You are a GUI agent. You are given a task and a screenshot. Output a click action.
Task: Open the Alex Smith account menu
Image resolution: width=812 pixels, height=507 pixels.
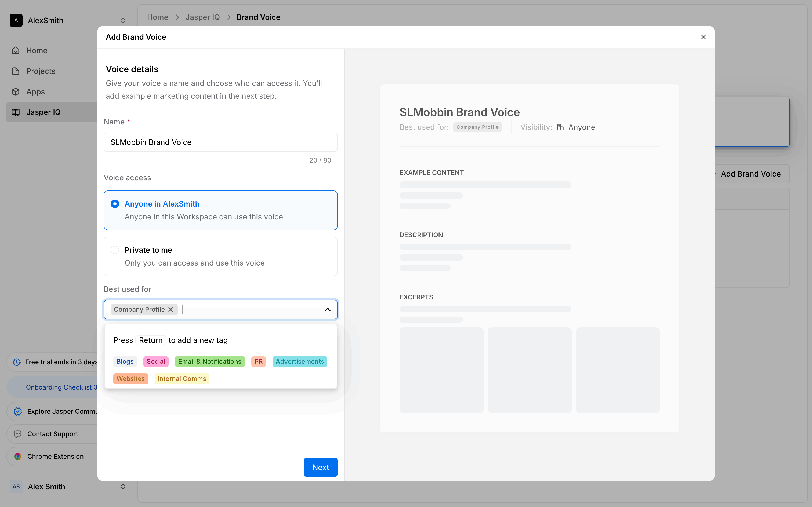tap(123, 487)
